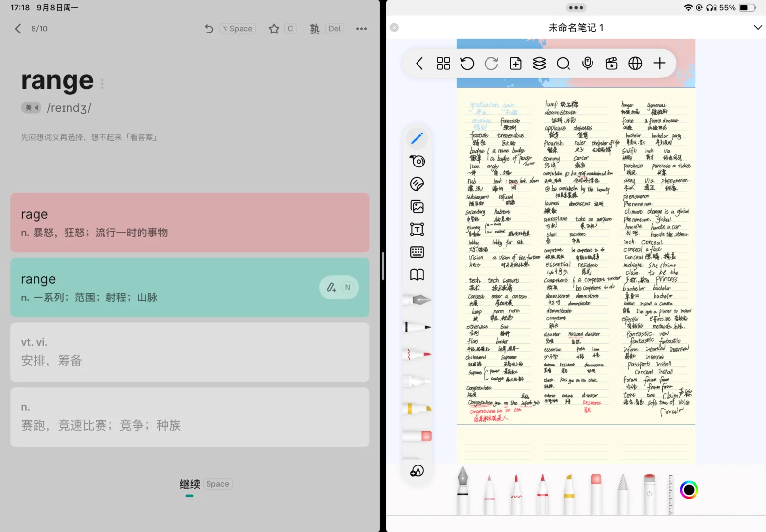
Task: Select the pink ballpoint pen in tray
Action: pyautogui.click(x=489, y=494)
